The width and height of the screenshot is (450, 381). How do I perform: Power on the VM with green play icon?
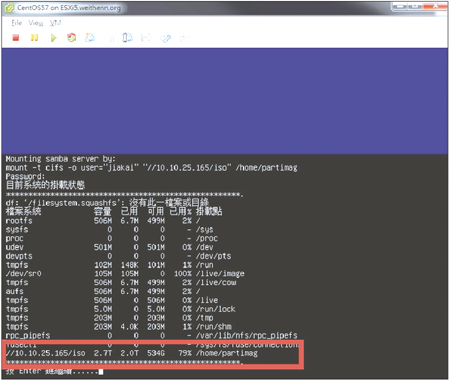[x=53, y=38]
